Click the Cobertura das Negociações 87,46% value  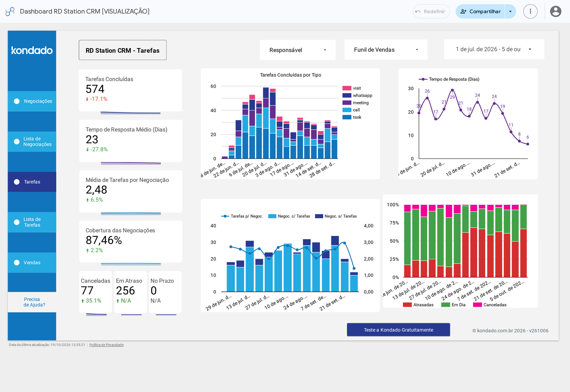coord(104,241)
